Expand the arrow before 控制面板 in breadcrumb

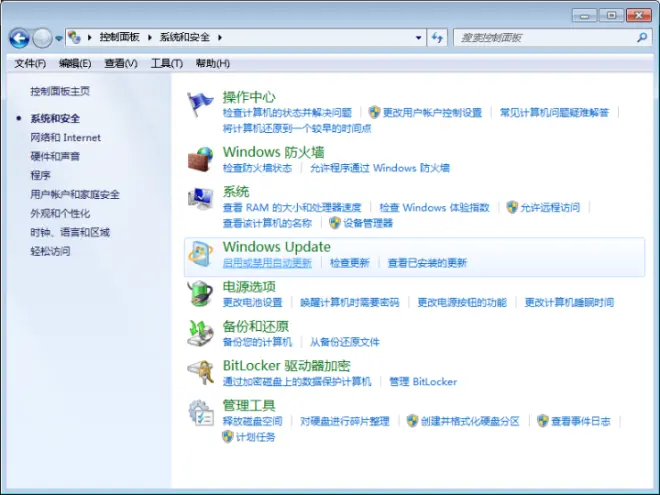point(90,37)
